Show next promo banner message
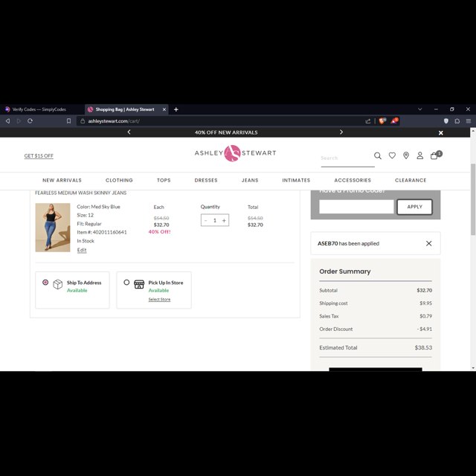This screenshot has width=476, height=476. pyautogui.click(x=341, y=132)
